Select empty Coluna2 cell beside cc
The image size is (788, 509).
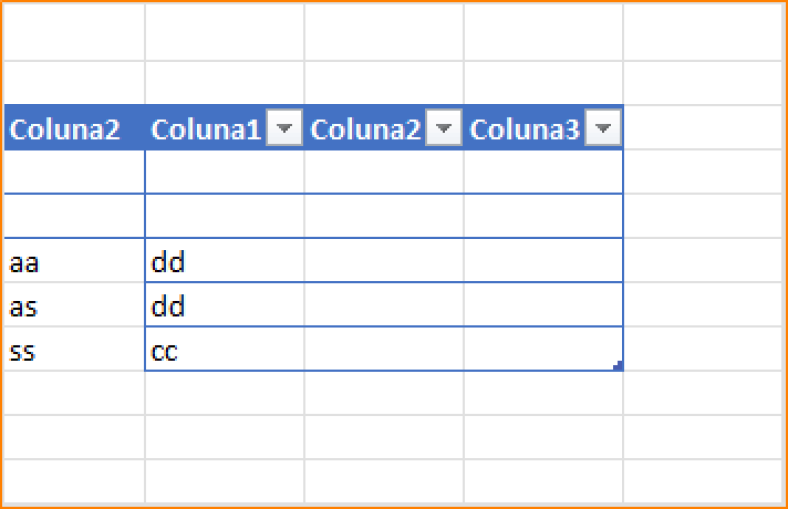point(384,349)
